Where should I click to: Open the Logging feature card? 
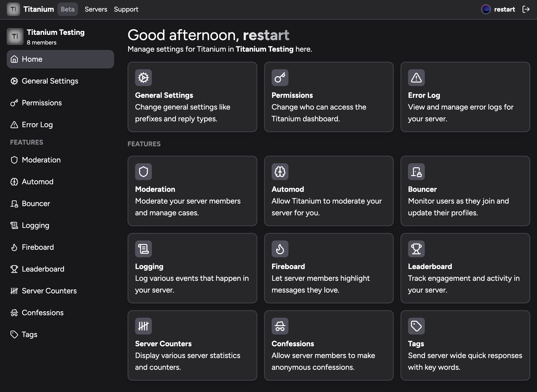click(192, 268)
